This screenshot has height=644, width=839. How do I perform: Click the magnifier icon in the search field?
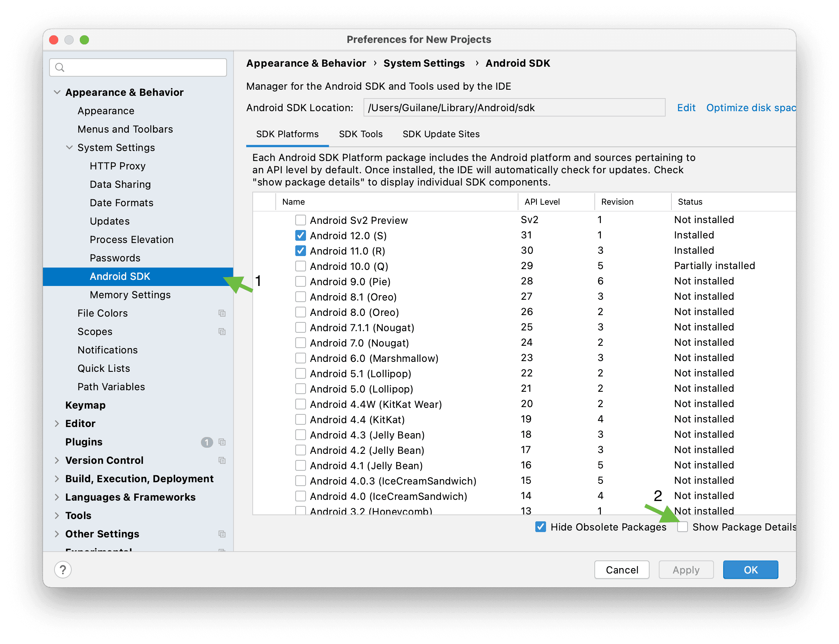coord(60,67)
